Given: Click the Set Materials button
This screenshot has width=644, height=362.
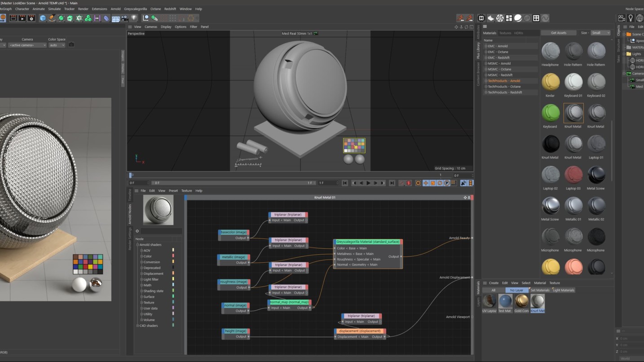Looking at the screenshot, I should 540,290.
